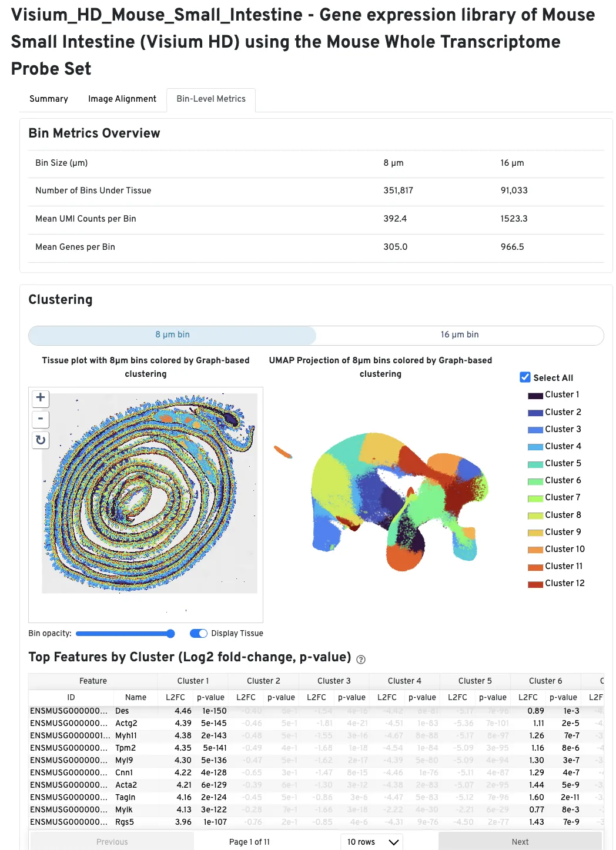Open the 10 rows dropdown
Screen dimensions: 616x850
click(x=371, y=842)
